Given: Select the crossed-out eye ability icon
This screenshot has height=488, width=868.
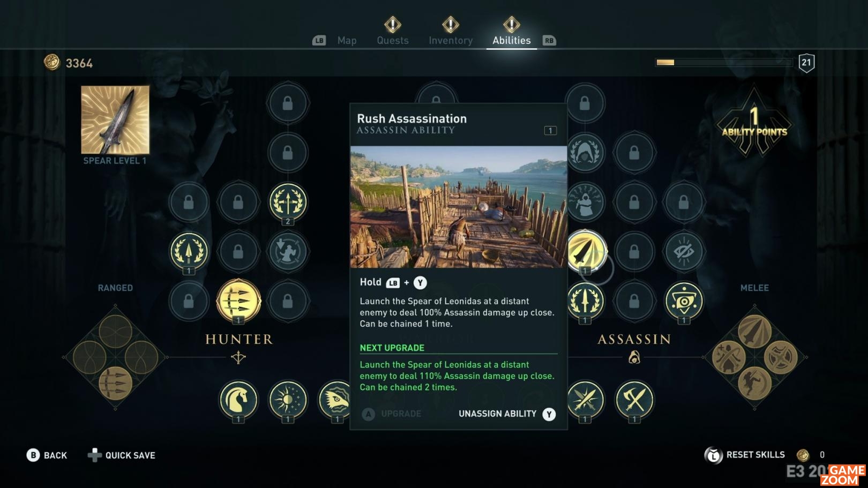Looking at the screenshot, I should [684, 251].
